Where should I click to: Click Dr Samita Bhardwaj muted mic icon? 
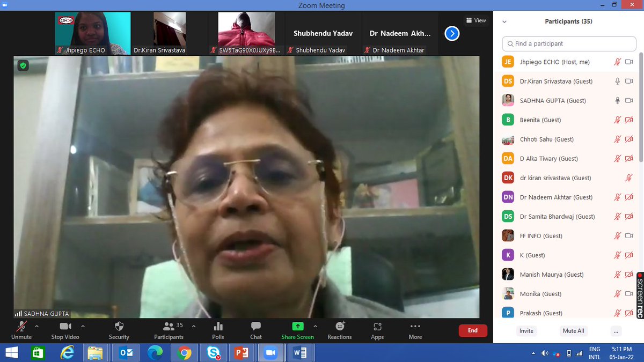click(x=618, y=217)
